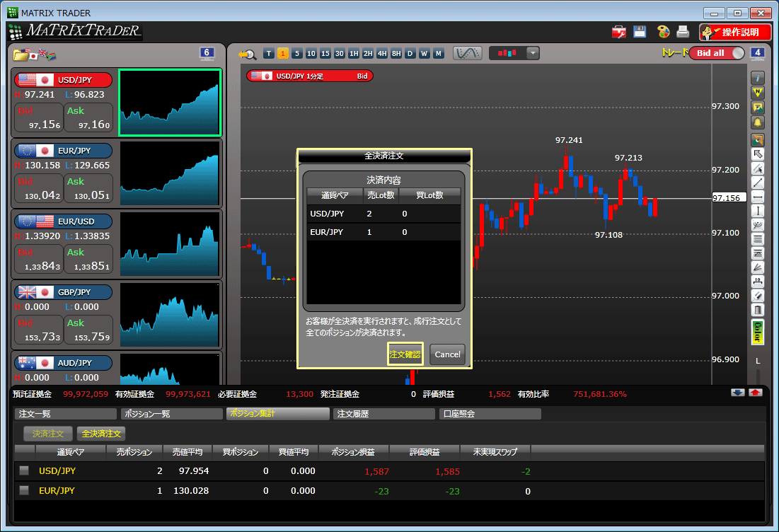779x532 pixels.
Task: Open the red toolbox settings icon
Action: tap(618, 33)
